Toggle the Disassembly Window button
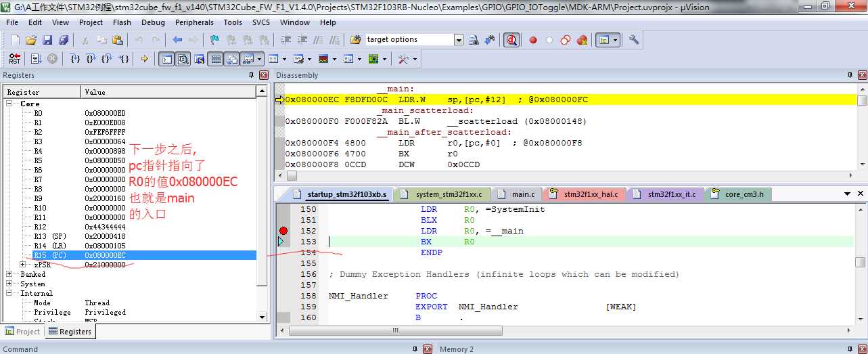Viewport: 868px width, 354px height. pos(183,59)
